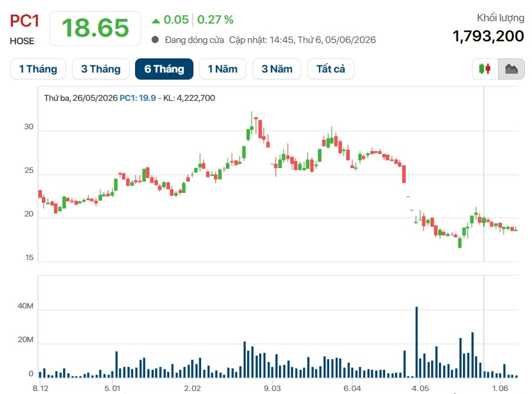Click the green up-arrow change indicator
This screenshot has width=532, height=394.
(156, 21)
